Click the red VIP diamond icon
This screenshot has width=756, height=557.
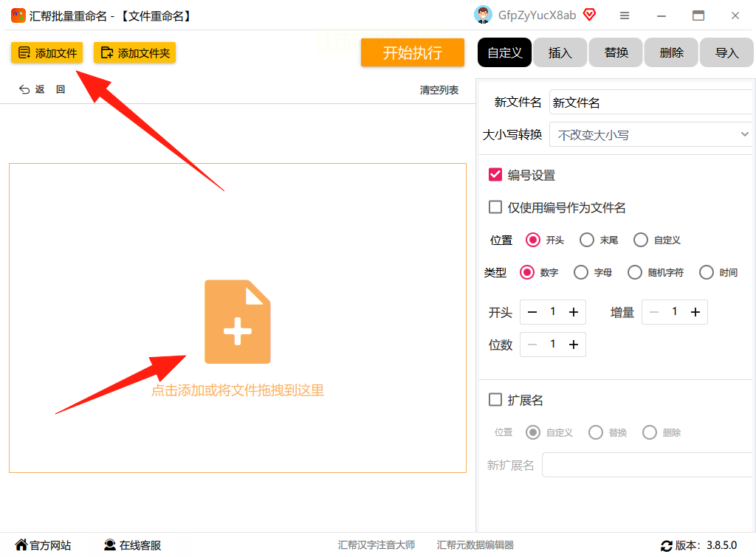589,15
